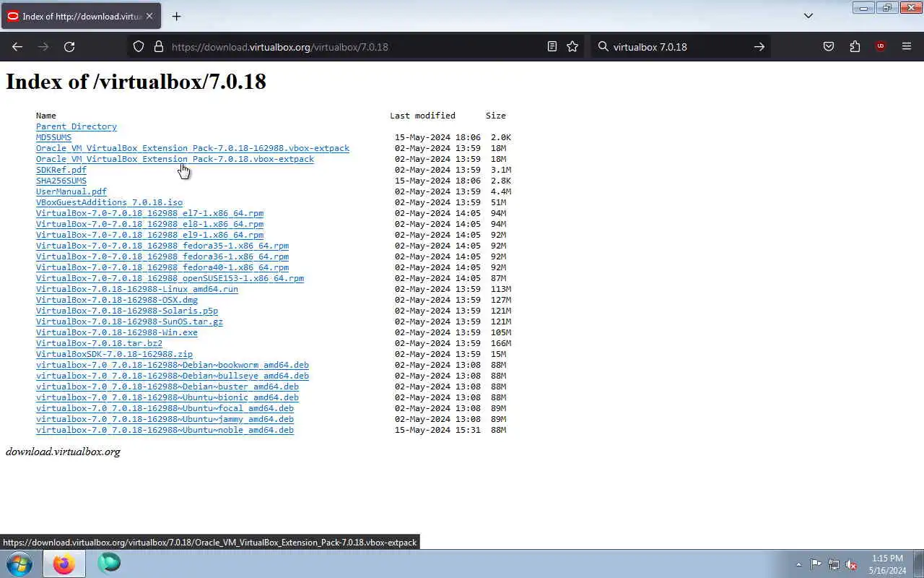
Task: Click the Action Center flag tray icon
Action: point(816,564)
